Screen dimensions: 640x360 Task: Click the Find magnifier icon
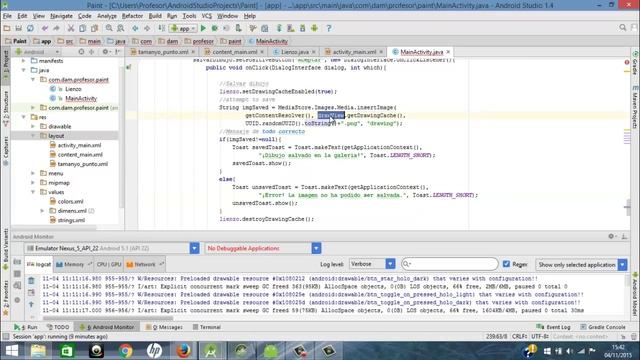(109, 28)
